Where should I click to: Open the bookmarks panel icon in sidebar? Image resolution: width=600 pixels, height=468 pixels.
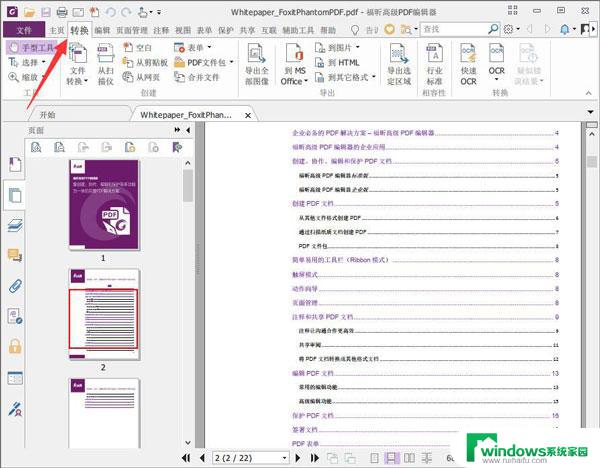tap(15, 165)
